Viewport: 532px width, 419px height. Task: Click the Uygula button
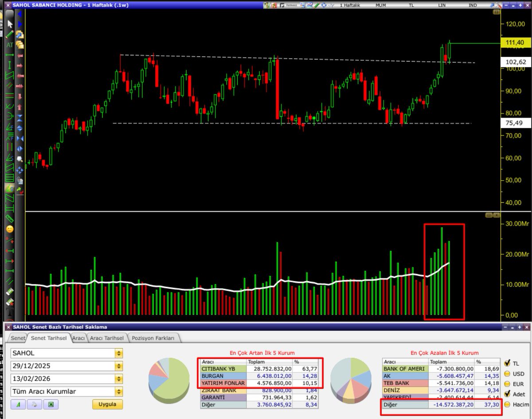click(x=107, y=404)
